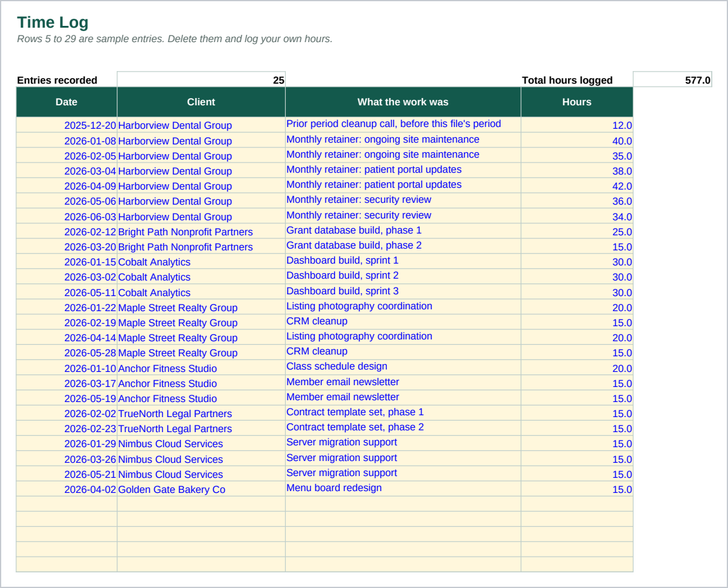Select TrueNorth Legal Partners cell dated 2026-02-02
The image size is (728, 588).
201,413
